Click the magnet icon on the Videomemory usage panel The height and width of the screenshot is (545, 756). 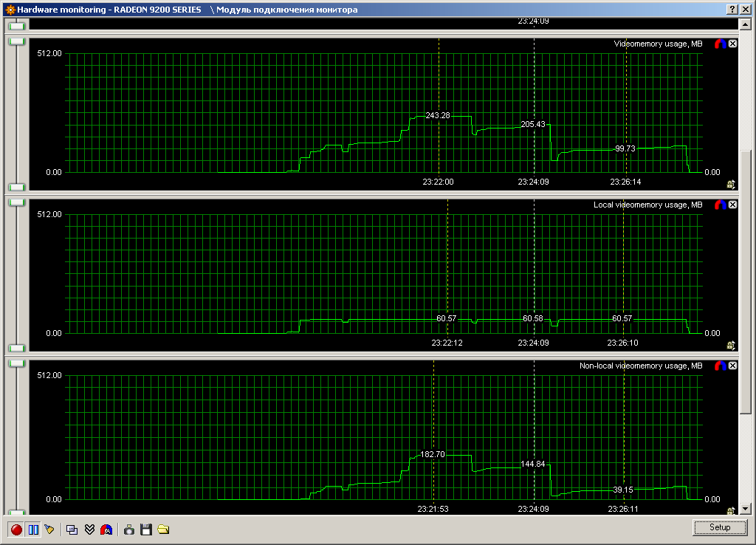click(x=721, y=43)
